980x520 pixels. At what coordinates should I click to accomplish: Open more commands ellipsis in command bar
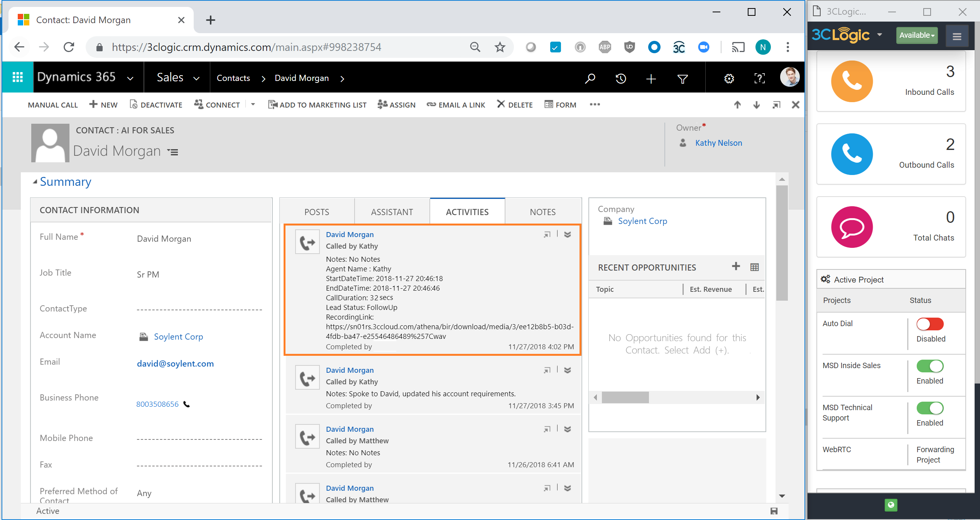[x=595, y=104]
